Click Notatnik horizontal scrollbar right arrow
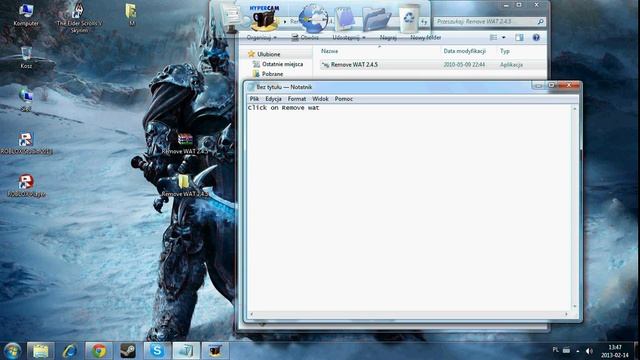Viewport: 640px width, 360px height. click(566, 314)
